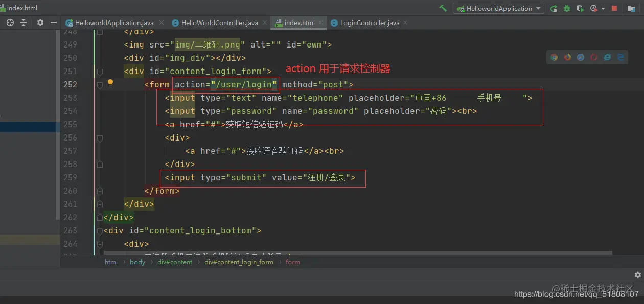Click the type="password" attribute on line 254
This screenshot has height=304, width=644.
tap(238, 111)
